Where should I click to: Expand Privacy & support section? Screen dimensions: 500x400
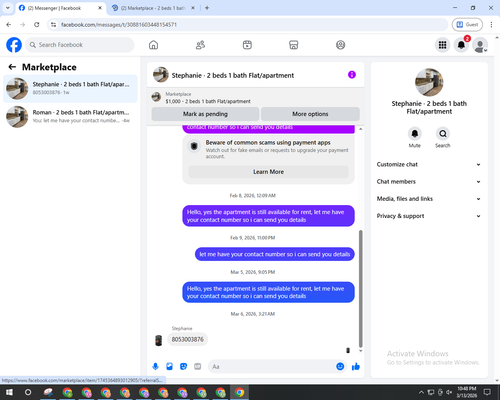pyautogui.click(x=429, y=216)
